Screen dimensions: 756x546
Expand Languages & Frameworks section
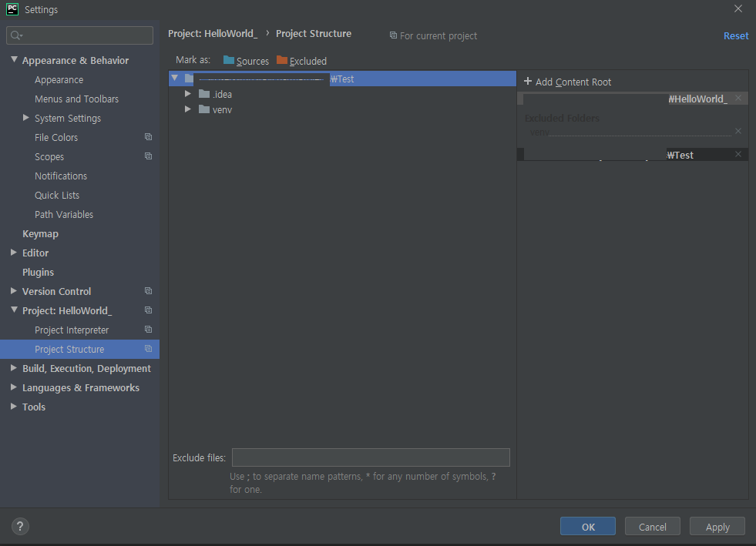tap(14, 387)
